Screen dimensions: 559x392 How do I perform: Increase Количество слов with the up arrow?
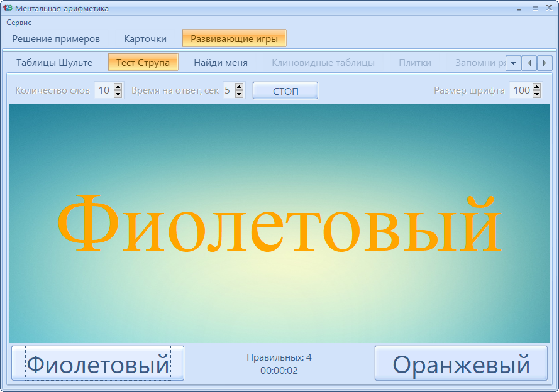[117, 87]
